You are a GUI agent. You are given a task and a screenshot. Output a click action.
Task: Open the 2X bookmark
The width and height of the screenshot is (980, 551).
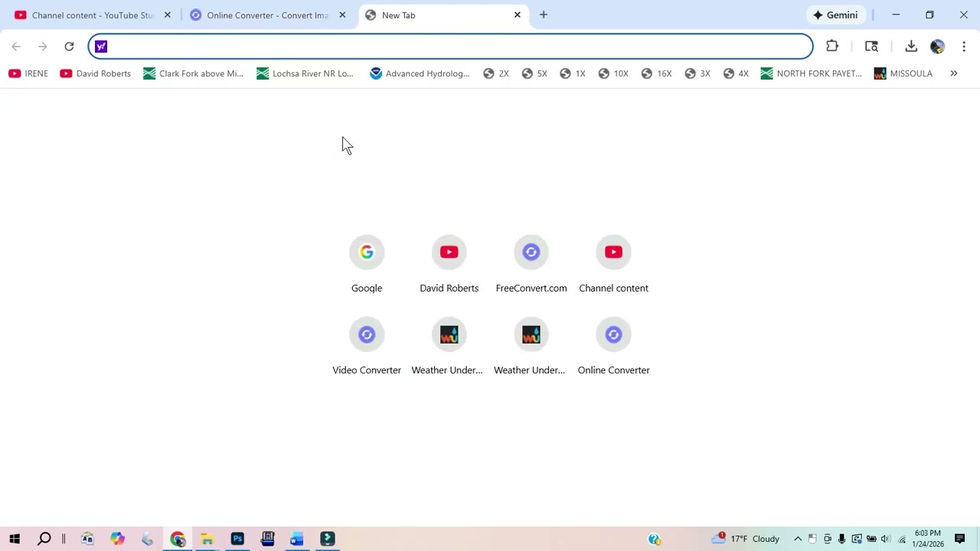tap(496, 73)
